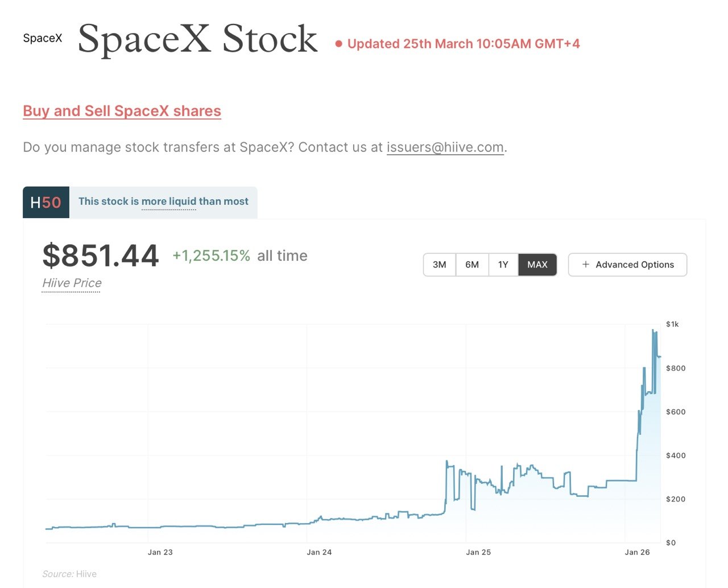Open Buy and Sell SpaceX shares link

(122, 111)
